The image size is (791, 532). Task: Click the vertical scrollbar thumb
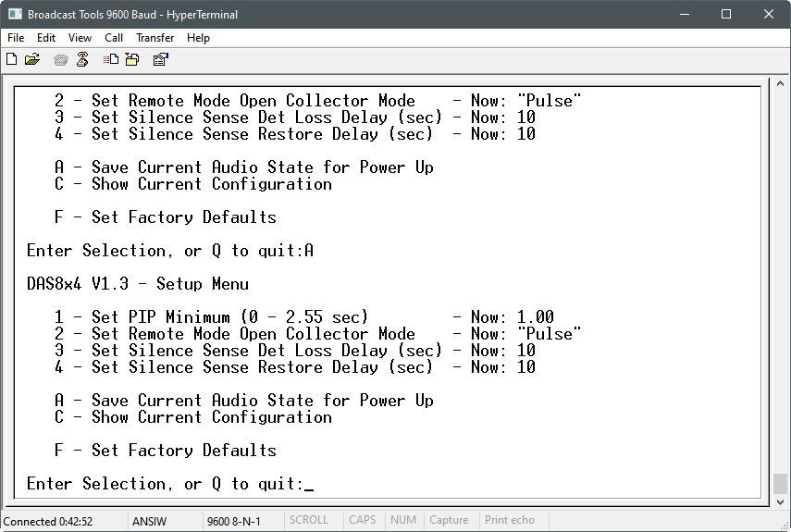780,484
